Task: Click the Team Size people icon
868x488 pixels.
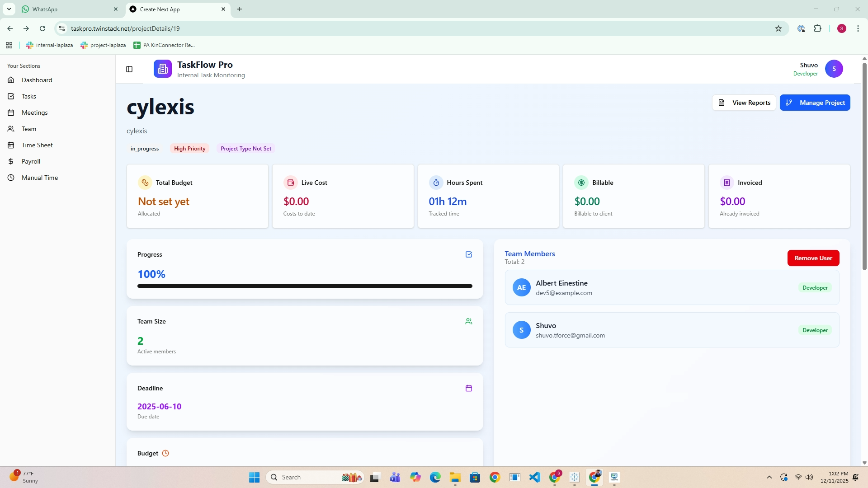Action: coord(469,321)
